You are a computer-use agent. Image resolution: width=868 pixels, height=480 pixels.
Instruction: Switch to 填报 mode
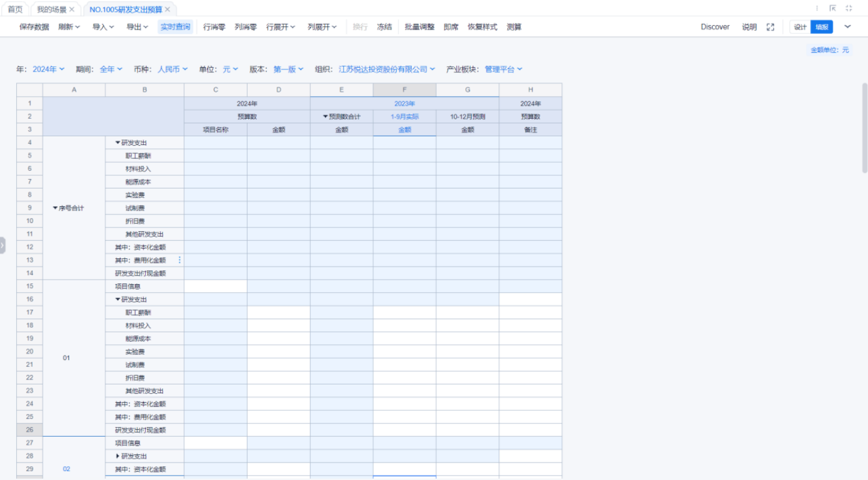[821, 27]
